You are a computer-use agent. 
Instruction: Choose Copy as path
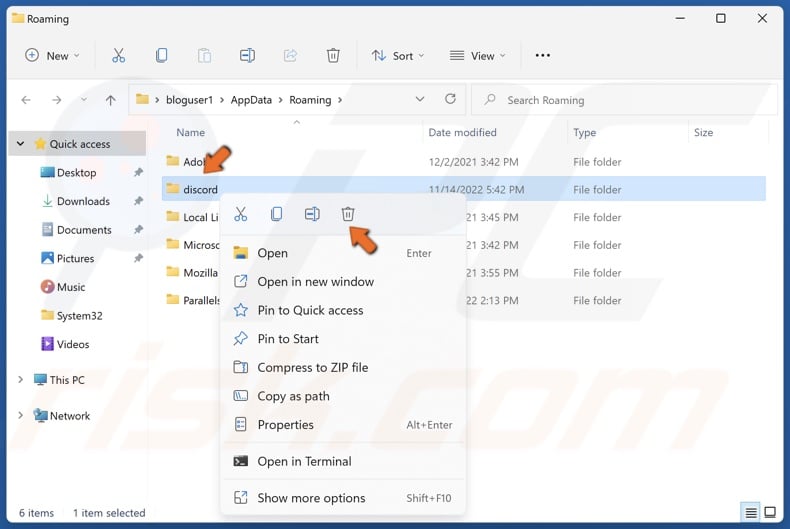tap(343, 396)
